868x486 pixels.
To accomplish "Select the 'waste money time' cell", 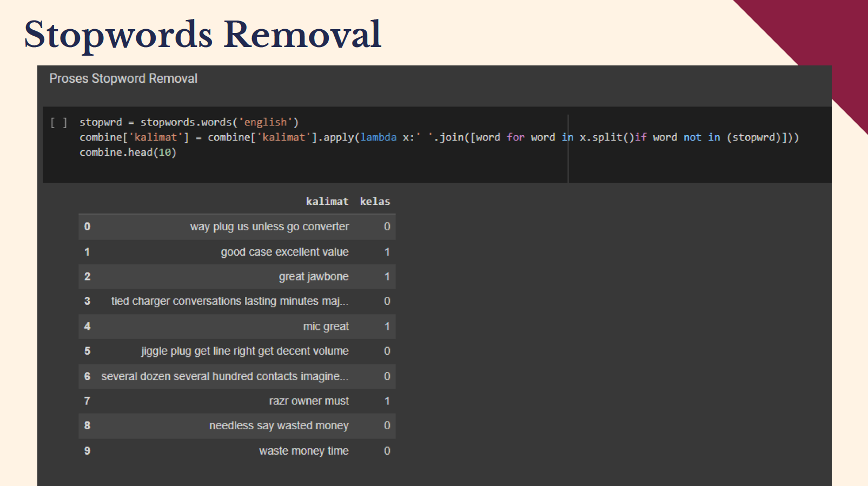I will pyautogui.click(x=303, y=451).
